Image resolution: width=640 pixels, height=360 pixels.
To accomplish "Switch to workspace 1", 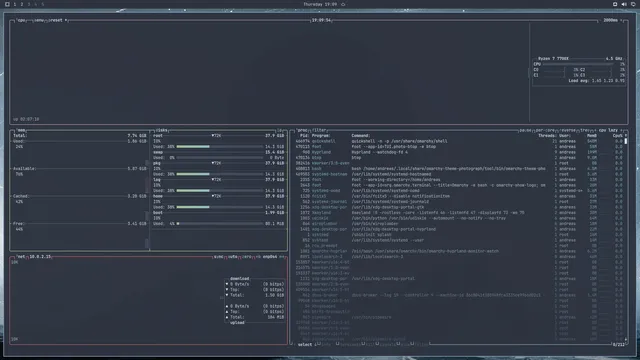I will pos(15,4).
